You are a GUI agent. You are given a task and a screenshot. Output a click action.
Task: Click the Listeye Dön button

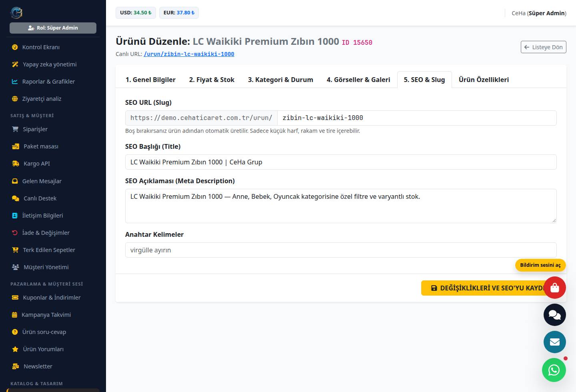click(x=544, y=47)
